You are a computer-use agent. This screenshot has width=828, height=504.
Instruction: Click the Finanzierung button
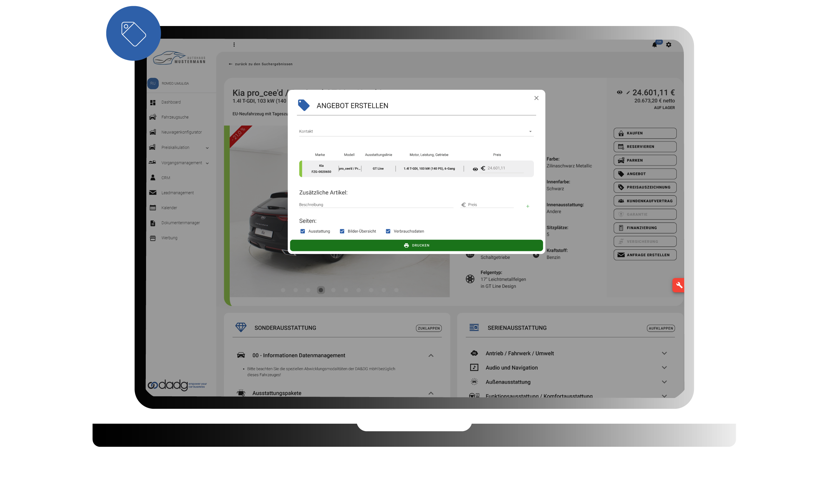[645, 228]
